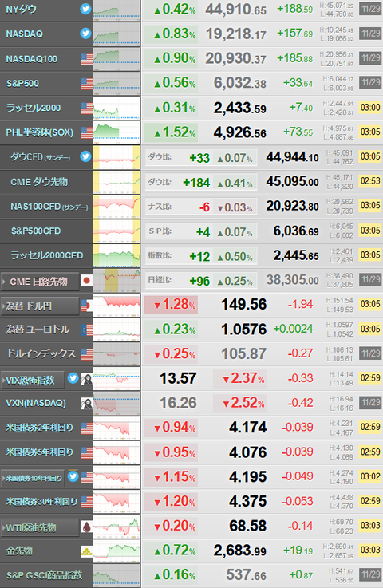Click the CME ダウ先物 label
The image size is (383, 588).
pos(39,182)
